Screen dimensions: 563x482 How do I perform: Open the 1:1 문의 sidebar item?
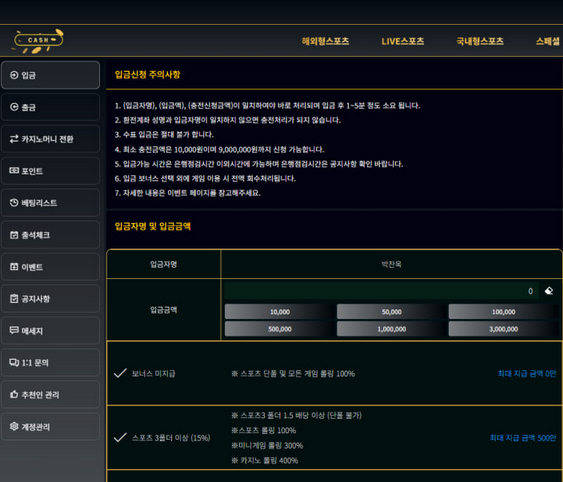(50, 363)
